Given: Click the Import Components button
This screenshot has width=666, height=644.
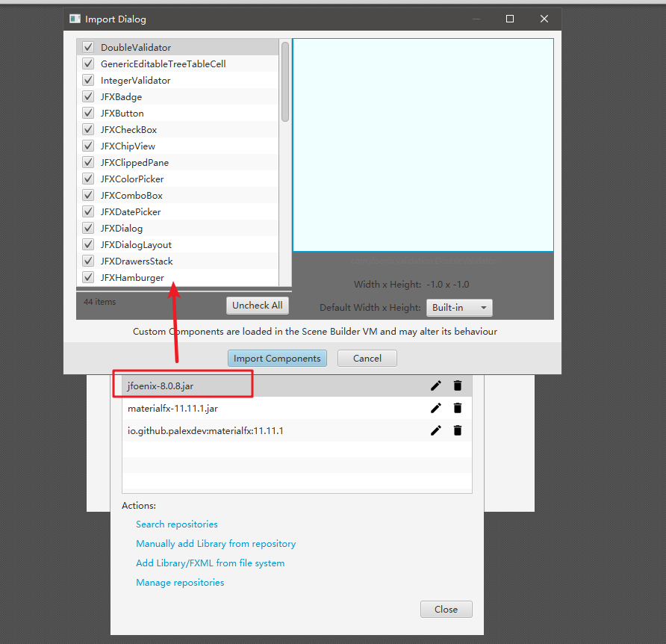Looking at the screenshot, I should pos(277,358).
